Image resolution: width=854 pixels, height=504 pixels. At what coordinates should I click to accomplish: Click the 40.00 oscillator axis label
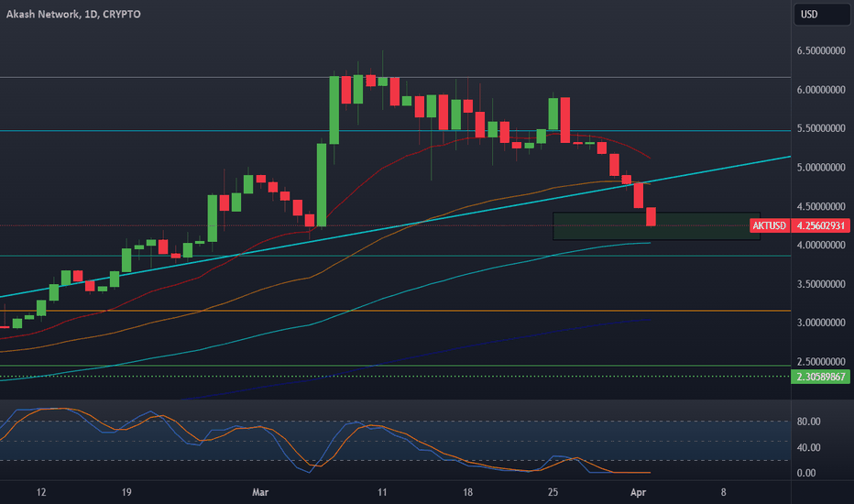tap(808, 447)
